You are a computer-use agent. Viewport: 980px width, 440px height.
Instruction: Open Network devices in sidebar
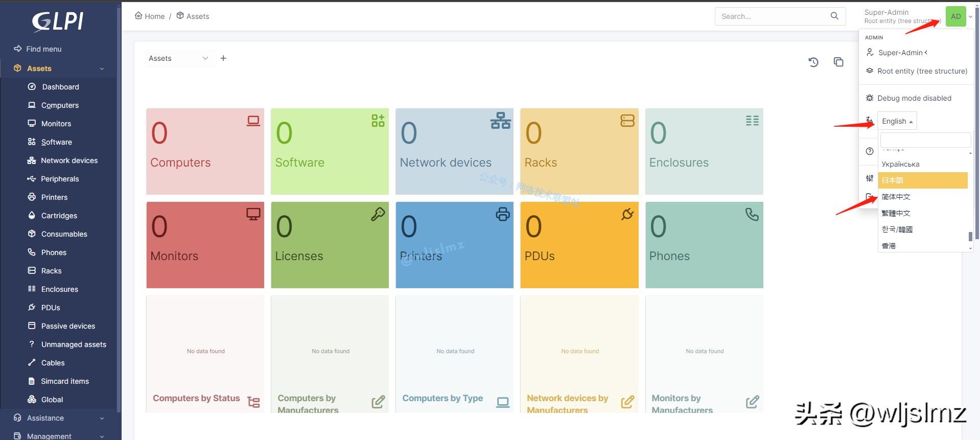[69, 160]
